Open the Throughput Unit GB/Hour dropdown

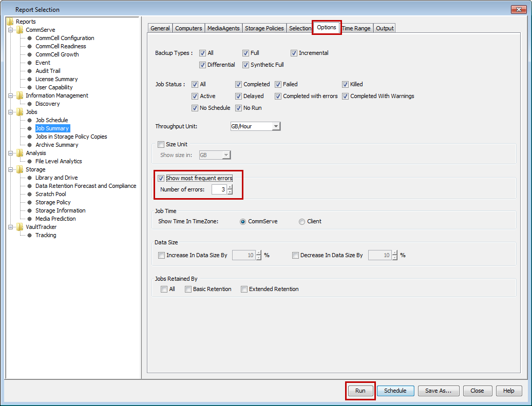click(x=276, y=126)
